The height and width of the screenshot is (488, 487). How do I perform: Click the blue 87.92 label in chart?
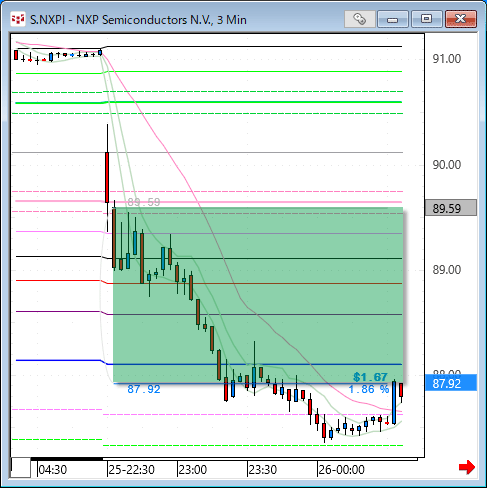[144, 389]
